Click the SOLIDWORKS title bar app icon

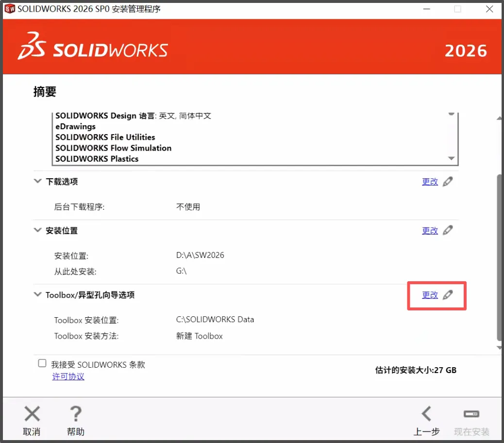point(10,9)
